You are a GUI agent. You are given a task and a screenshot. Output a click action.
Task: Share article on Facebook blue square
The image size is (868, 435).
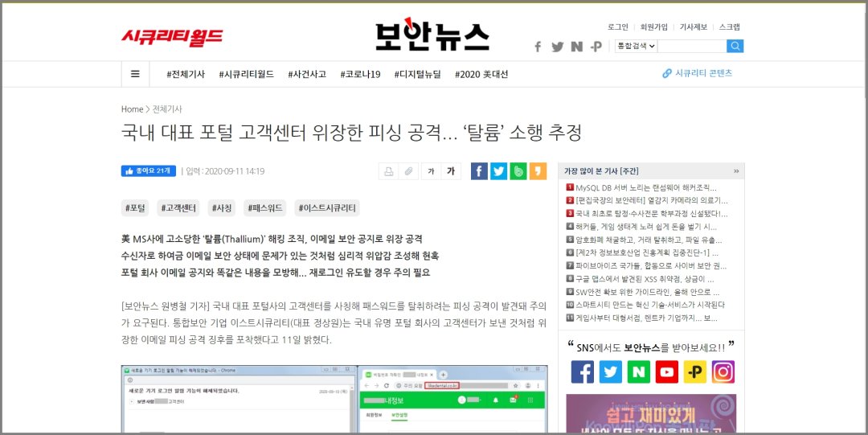pyautogui.click(x=479, y=171)
